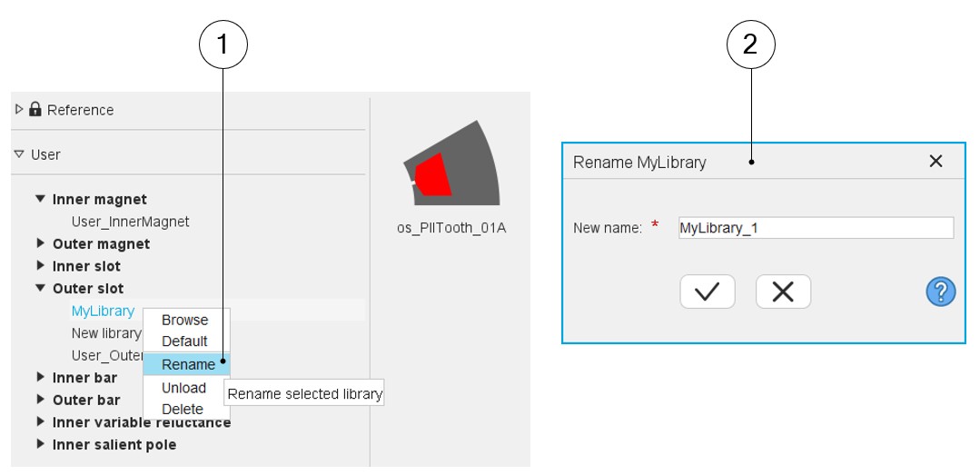
Task: Close the Rename MyLibrary dialog
Action: [x=935, y=162]
